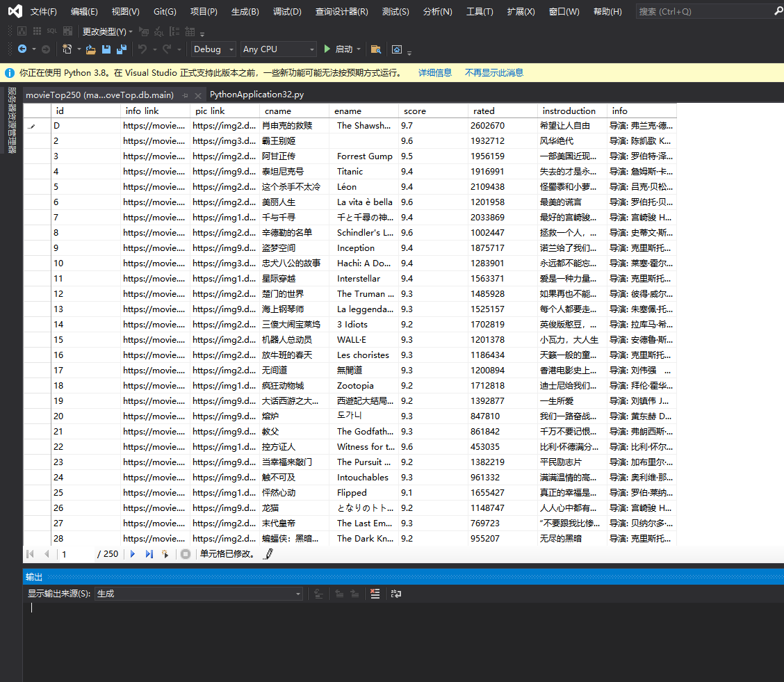This screenshot has width=784, height=682.
Task: Open the 查询设计器(R) menu
Action: (x=341, y=12)
